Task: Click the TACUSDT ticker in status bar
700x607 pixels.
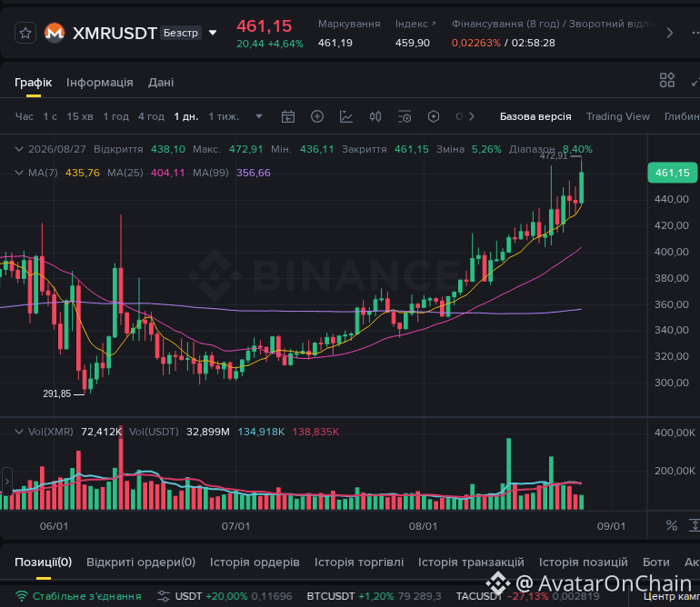Action: pyautogui.click(x=527, y=596)
